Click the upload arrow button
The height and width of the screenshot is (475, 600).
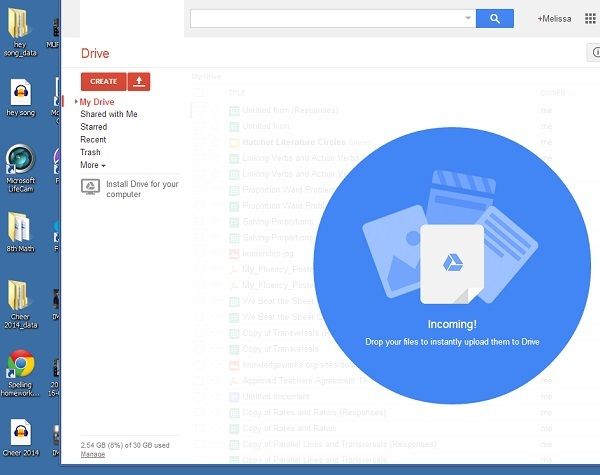(139, 82)
